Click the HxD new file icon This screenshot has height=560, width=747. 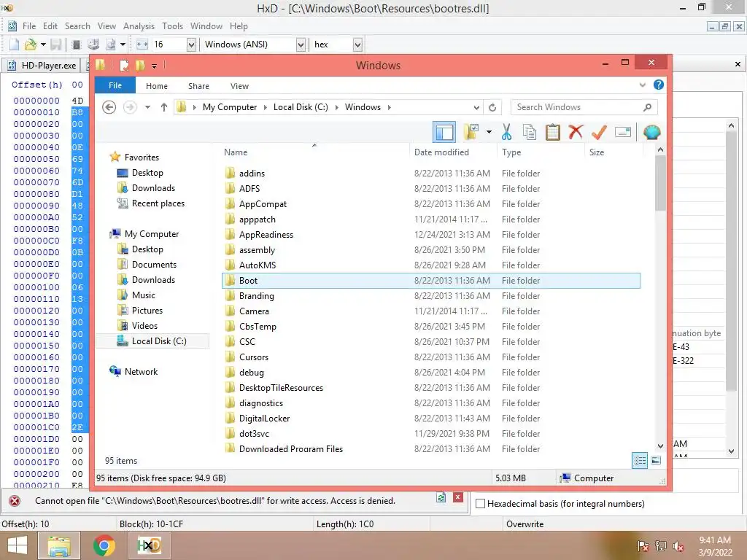click(x=15, y=44)
